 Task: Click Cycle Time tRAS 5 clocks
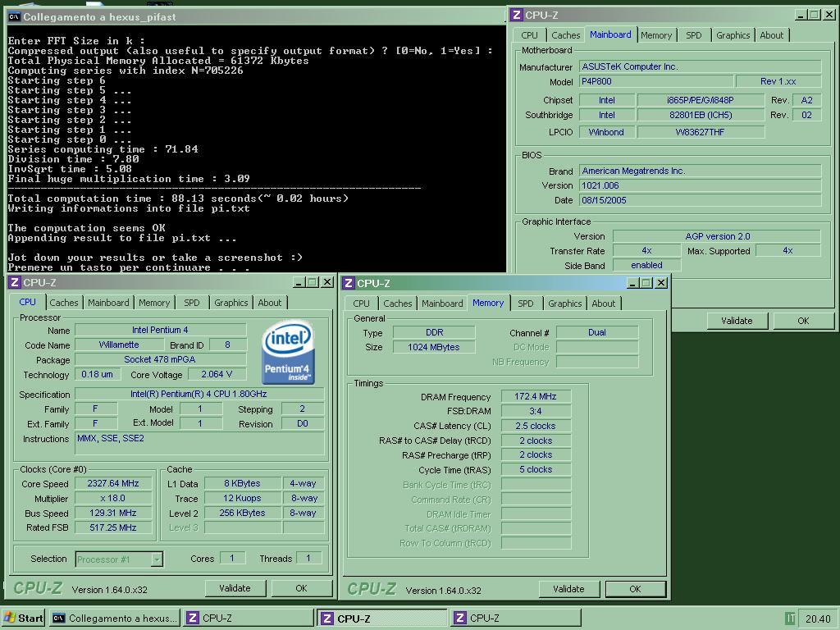536,469
